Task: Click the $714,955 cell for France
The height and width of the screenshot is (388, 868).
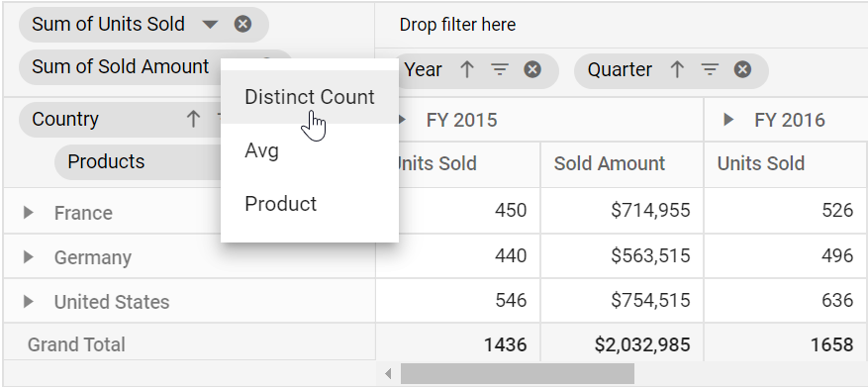Action: pyautogui.click(x=623, y=210)
